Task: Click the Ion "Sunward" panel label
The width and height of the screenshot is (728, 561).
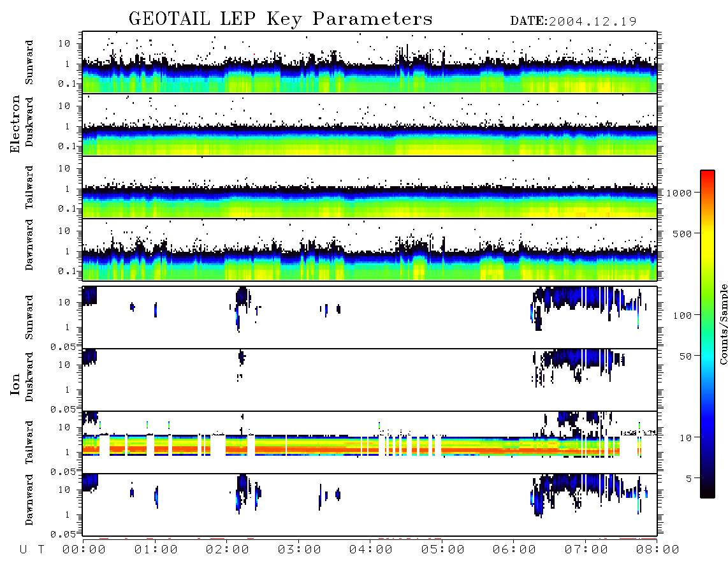Action: (x=29, y=317)
